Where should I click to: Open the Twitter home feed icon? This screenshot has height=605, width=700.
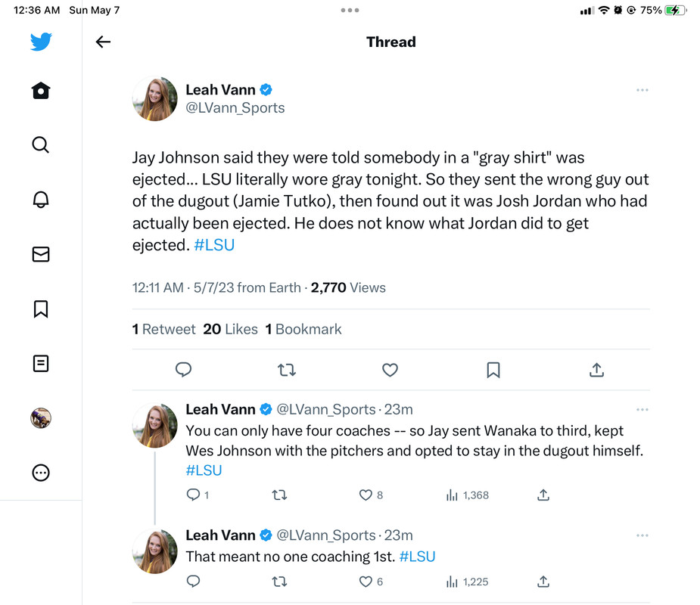(41, 91)
